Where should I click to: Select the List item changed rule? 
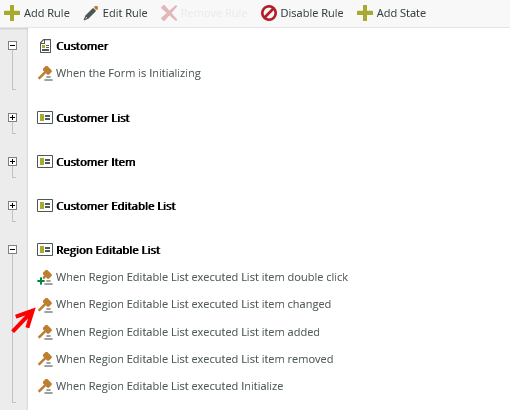tap(193, 304)
